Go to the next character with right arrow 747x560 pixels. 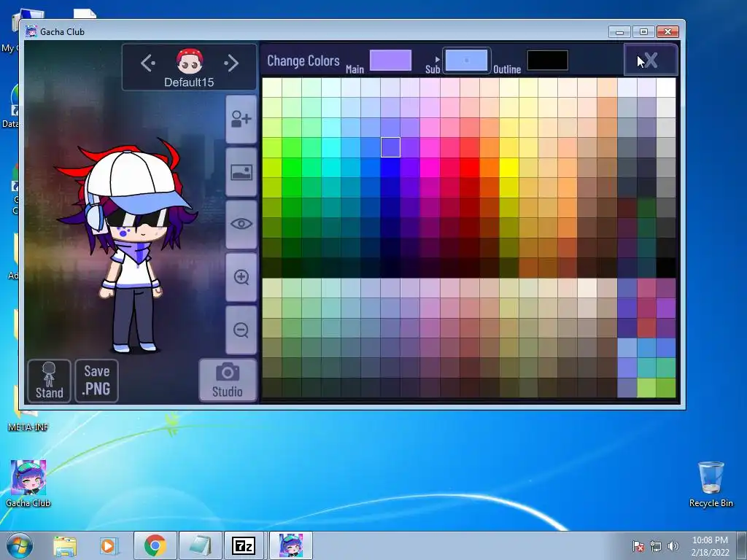coord(231,63)
